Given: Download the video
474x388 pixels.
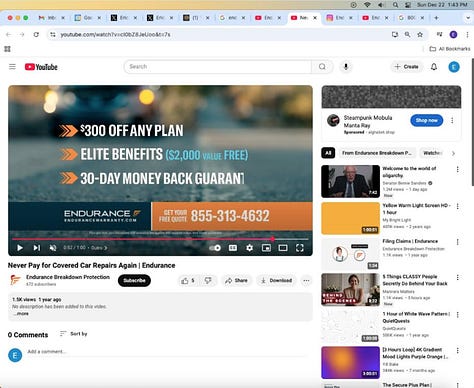Looking at the screenshot, I should [276, 281].
